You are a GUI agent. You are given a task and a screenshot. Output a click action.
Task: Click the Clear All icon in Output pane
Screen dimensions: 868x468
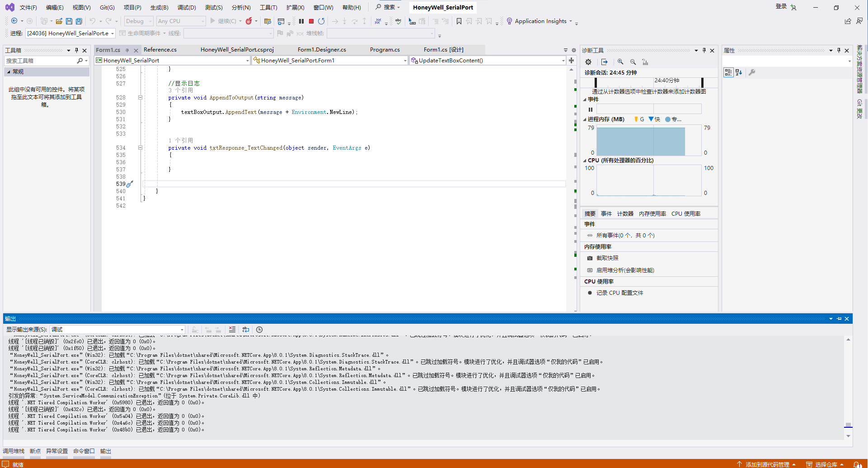point(232,330)
